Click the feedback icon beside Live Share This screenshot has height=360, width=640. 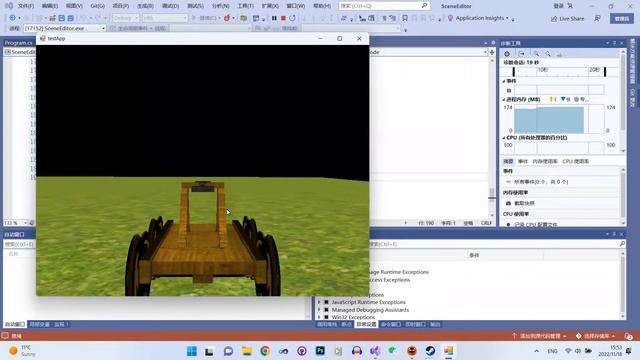(597, 18)
